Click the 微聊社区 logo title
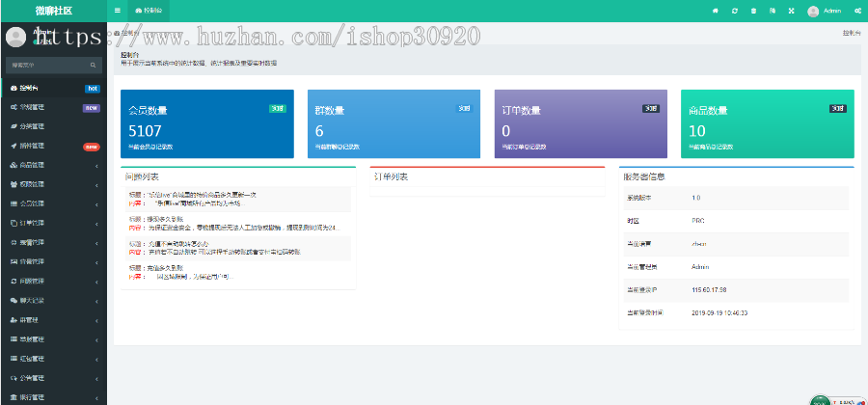Viewport: 868px width, 405px height. point(54,11)
